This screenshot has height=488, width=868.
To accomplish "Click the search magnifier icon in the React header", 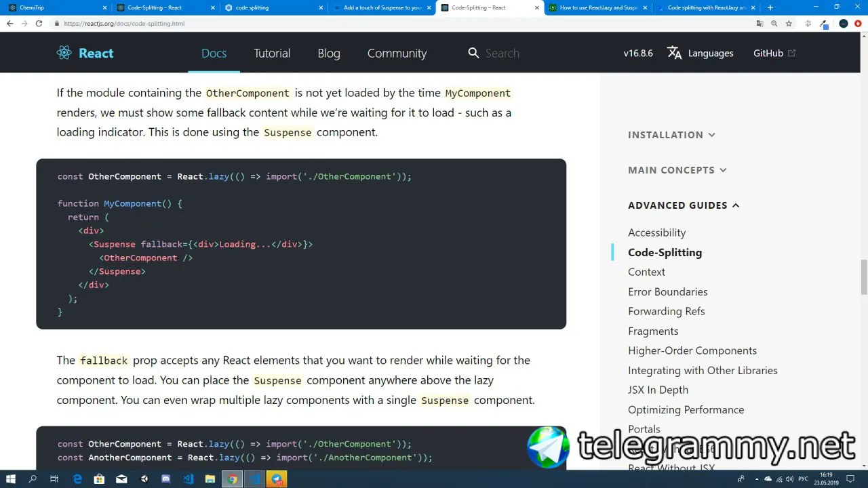I will (x=473, y=53).
